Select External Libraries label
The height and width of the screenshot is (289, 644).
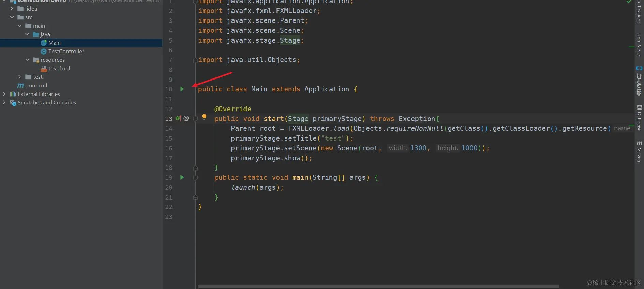39,94
